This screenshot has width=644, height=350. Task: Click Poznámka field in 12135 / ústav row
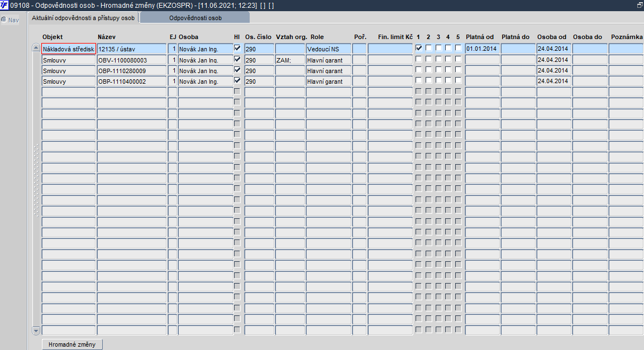[x=626, y=49]
